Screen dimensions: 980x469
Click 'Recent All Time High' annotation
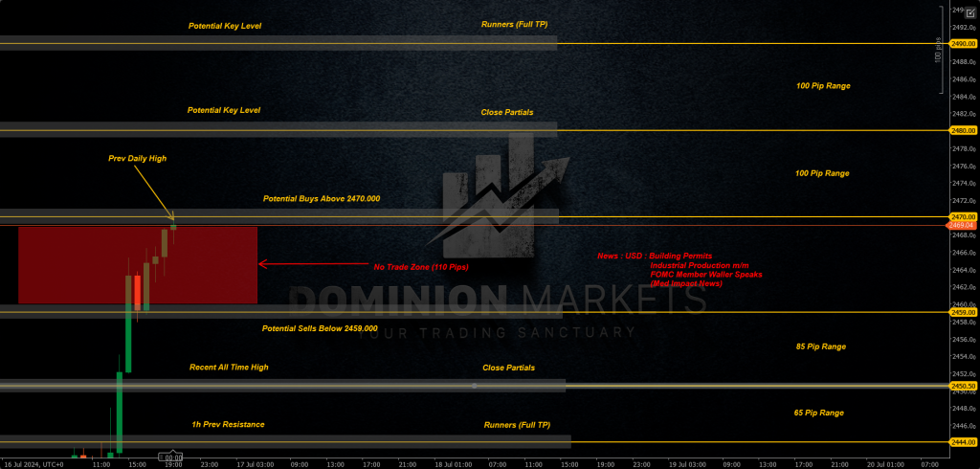(x=229, y=368)
